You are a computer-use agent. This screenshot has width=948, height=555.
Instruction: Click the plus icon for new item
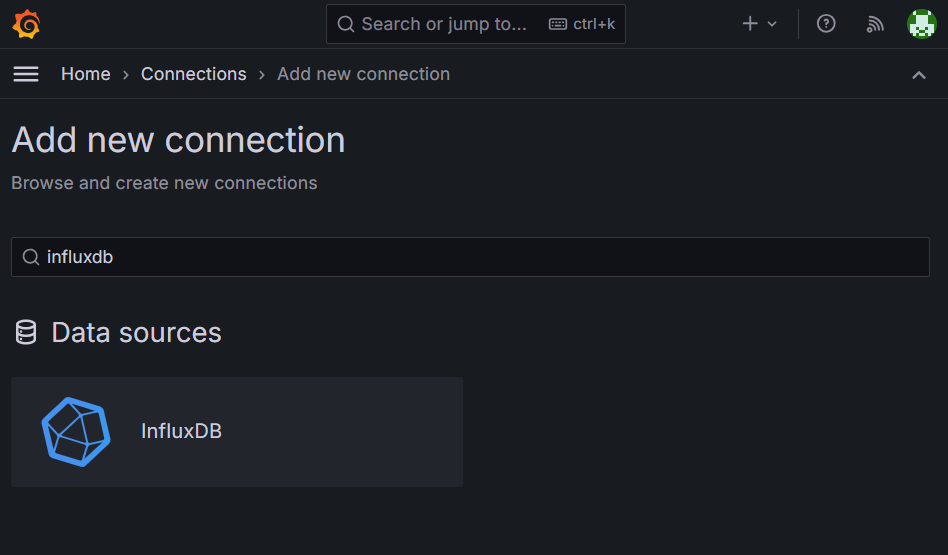750,24
